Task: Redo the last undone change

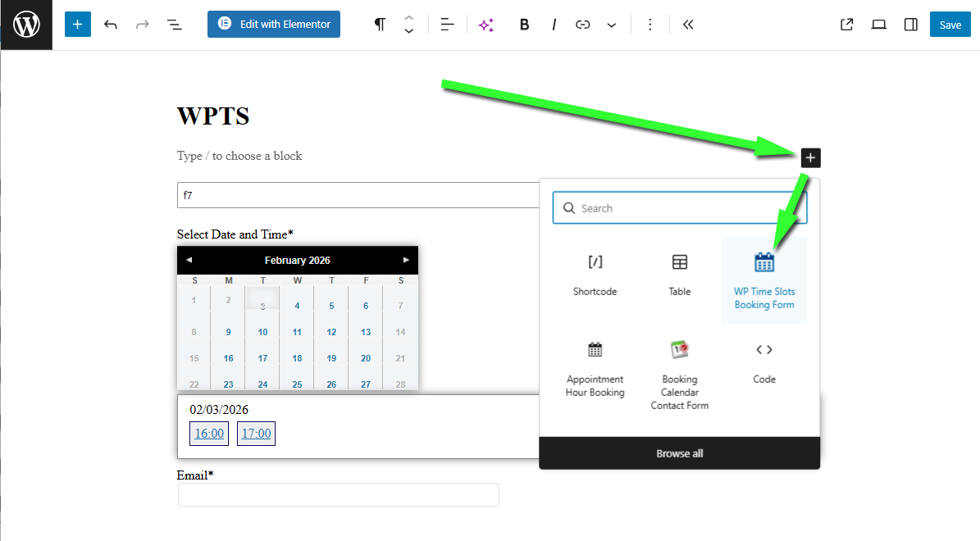Action: point(143,25)
